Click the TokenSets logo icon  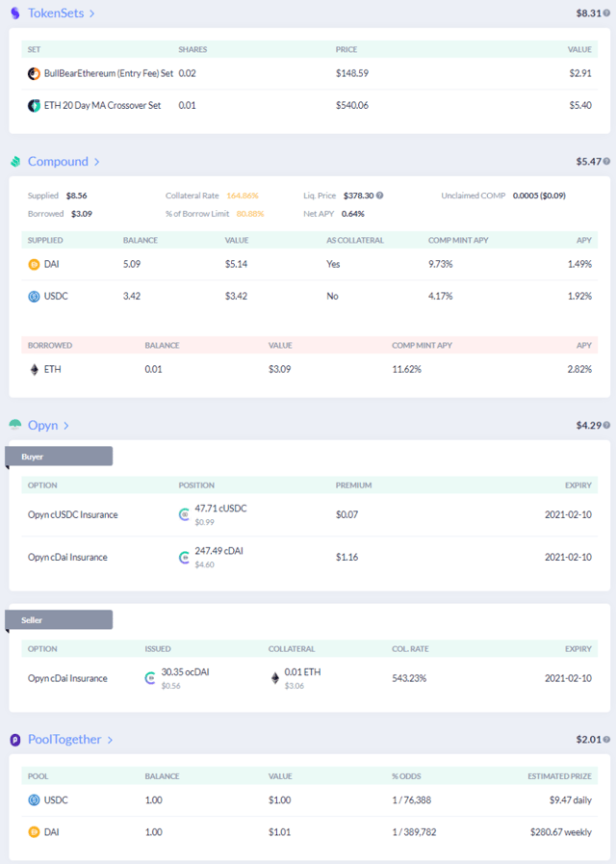tap(15, 13)
